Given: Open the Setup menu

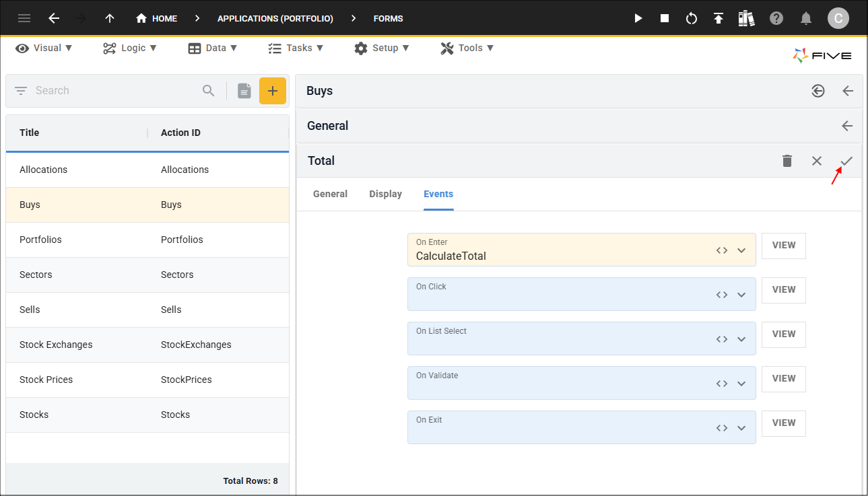Looking at the screenshot, I should (x=382, y=48).
